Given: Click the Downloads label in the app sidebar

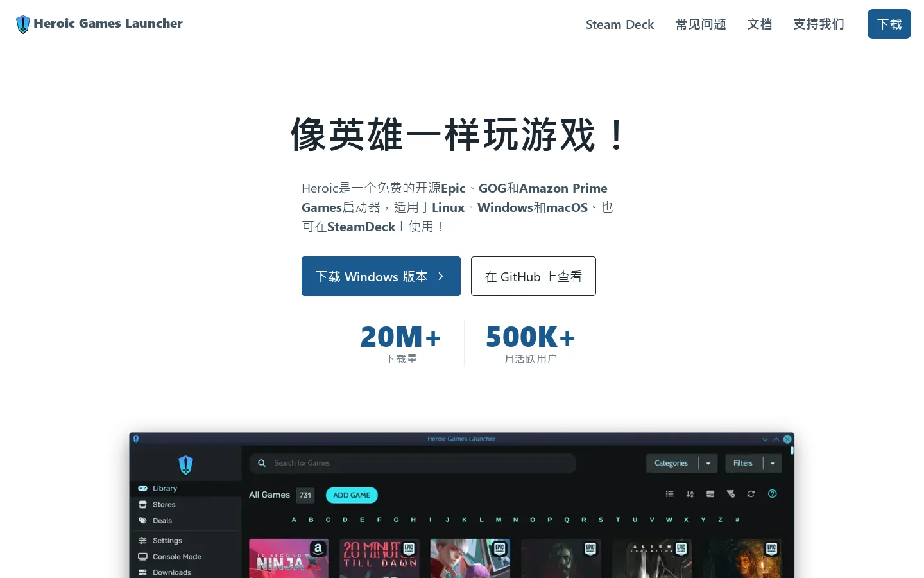Looking at the screenshot, I should click(x=172, y=572).
